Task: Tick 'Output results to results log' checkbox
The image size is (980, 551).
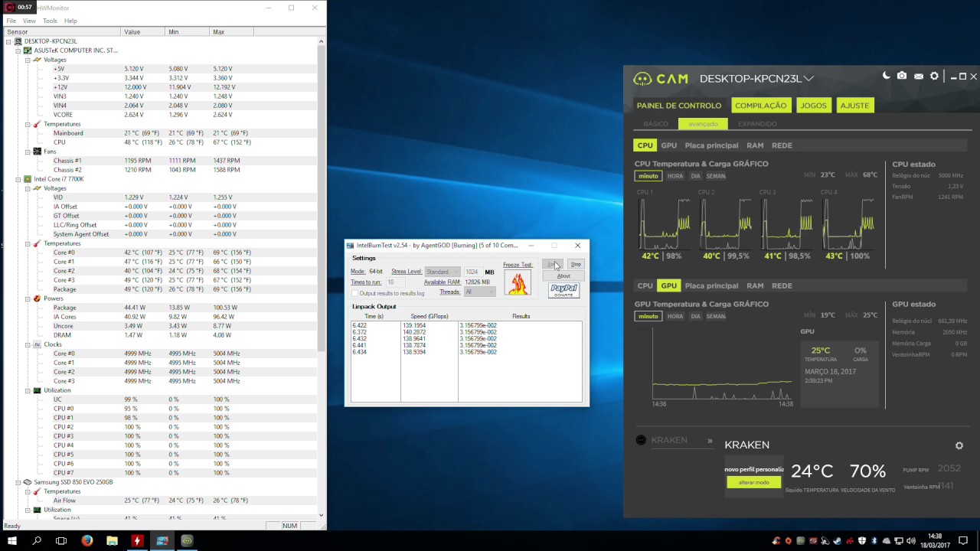Action: pyautogui.click(x=354, y=293)
